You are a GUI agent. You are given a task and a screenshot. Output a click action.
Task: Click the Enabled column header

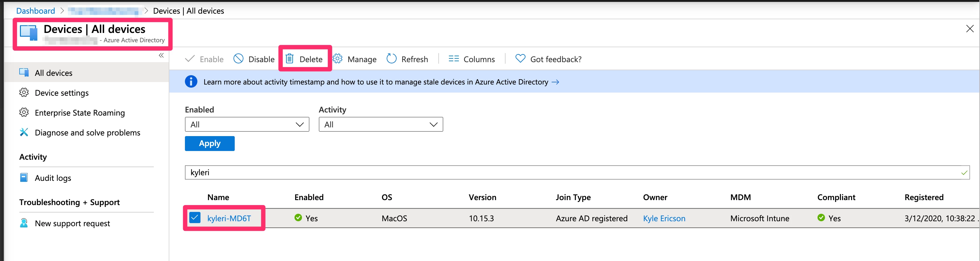309,197
